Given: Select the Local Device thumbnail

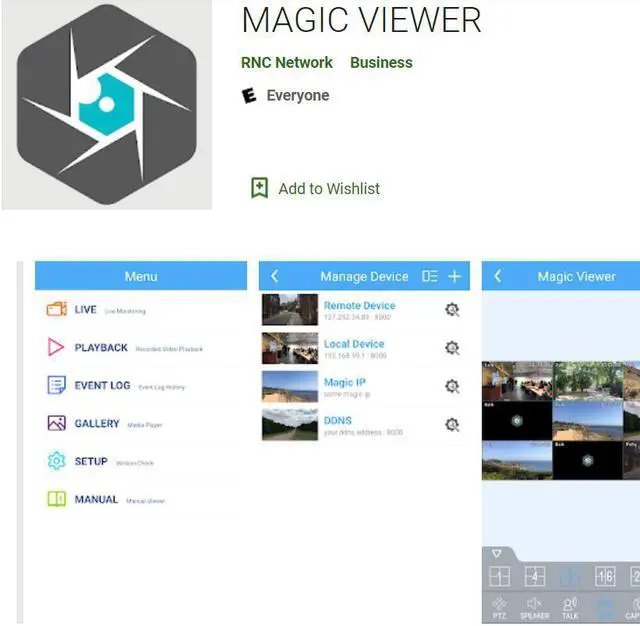Looking at the screenshot, I should pyautogui.click(x=290, y=348).
